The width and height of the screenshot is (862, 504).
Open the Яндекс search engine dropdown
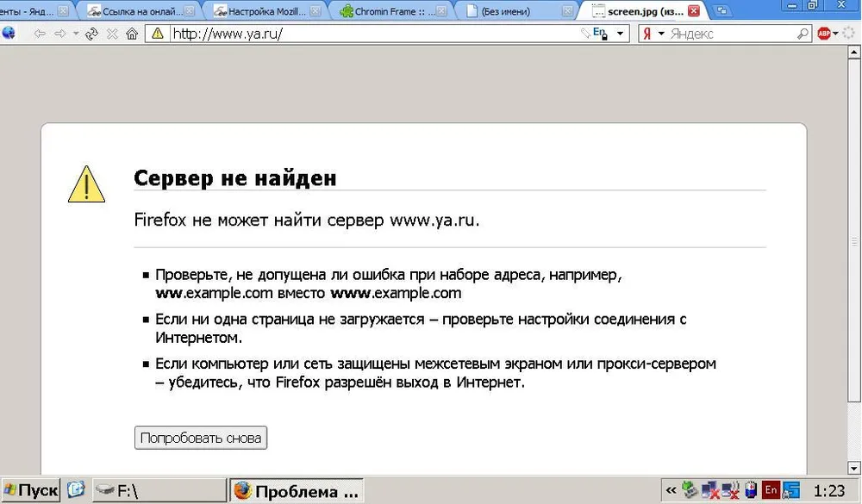(x=661, y=34)
